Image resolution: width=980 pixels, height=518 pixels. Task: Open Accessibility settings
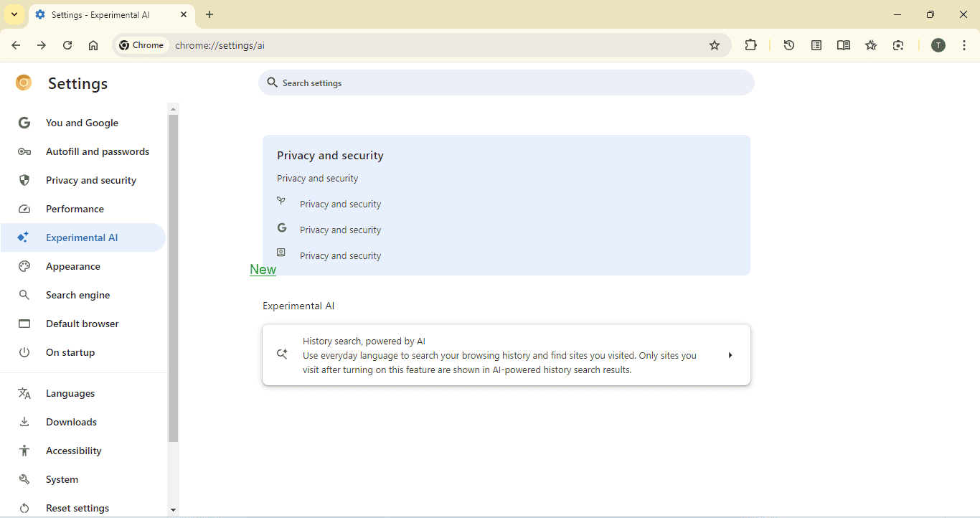click(x=83, y=451)
